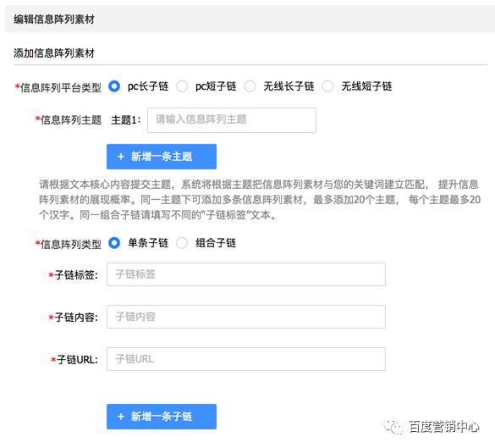Screen dimensions: 495x448
Task: Focus the 子链内容 input field
Action: tap(246, 317)
